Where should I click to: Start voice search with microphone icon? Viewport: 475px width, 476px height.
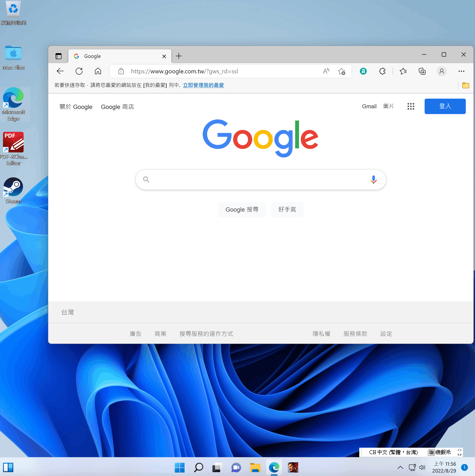373,180
